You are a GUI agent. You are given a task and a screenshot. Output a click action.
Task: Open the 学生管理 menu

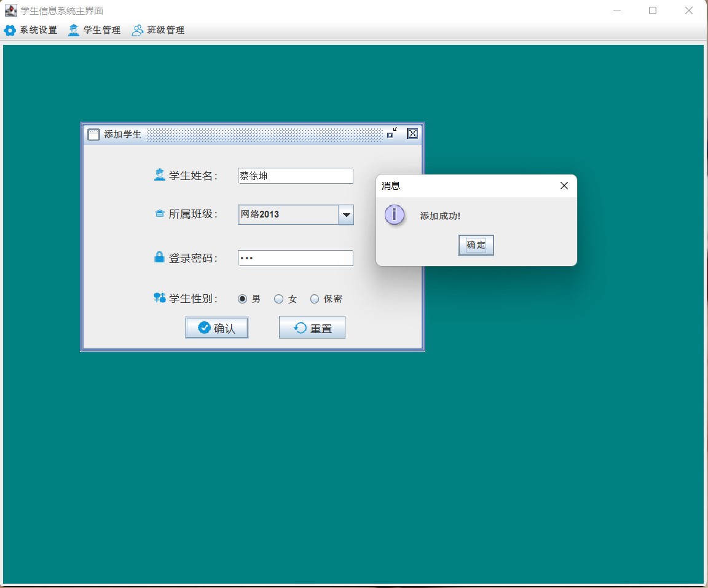point(95,30)
